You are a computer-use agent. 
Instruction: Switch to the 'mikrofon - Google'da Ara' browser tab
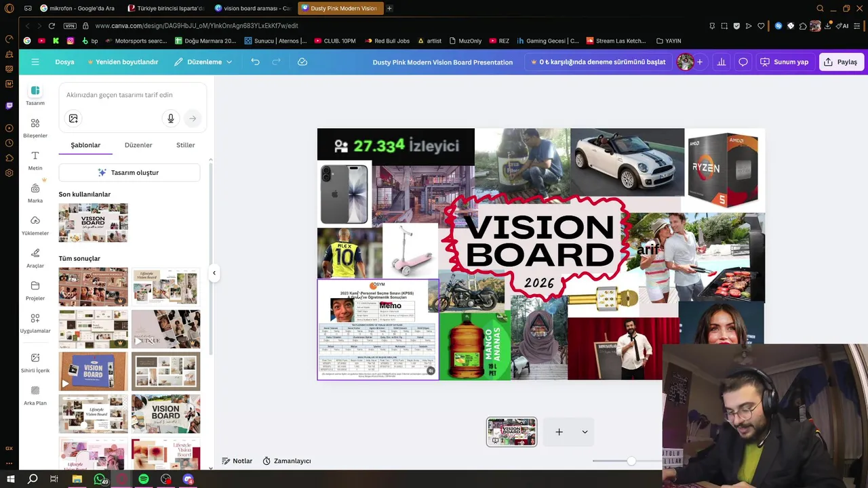coord(77,8)
